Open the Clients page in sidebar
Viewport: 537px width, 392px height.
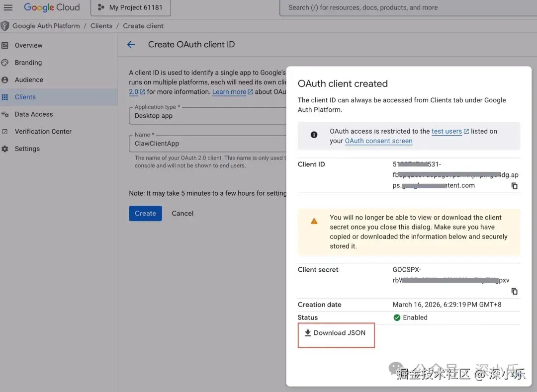25,97
